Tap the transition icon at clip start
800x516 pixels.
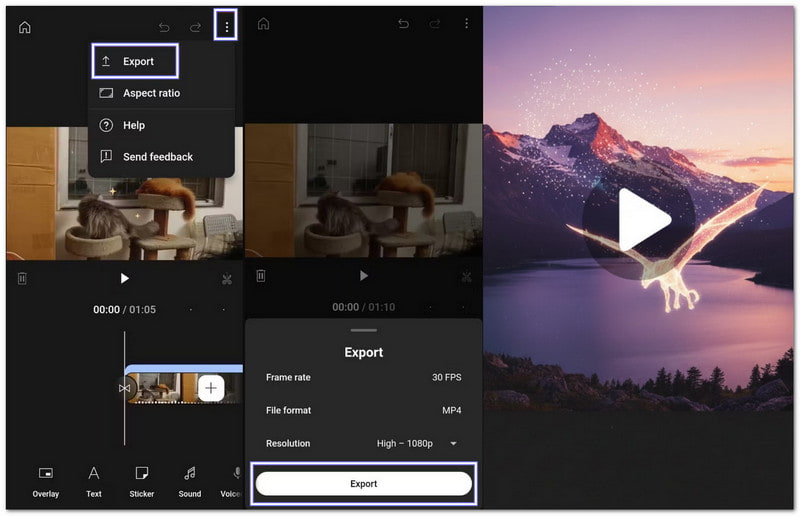tap(124, 388)
